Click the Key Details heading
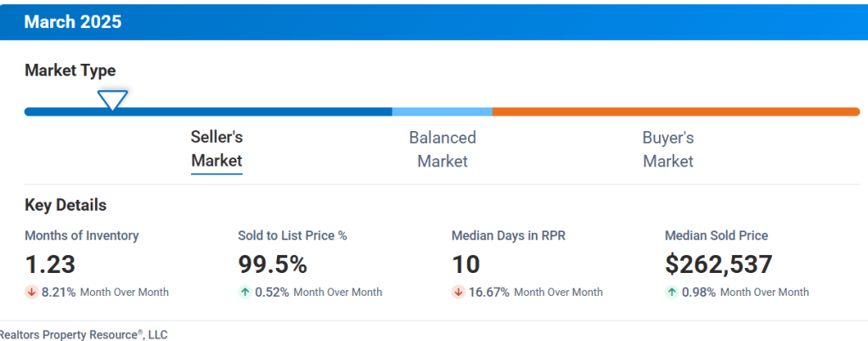868x341 pixels. (x=65, y=205)
